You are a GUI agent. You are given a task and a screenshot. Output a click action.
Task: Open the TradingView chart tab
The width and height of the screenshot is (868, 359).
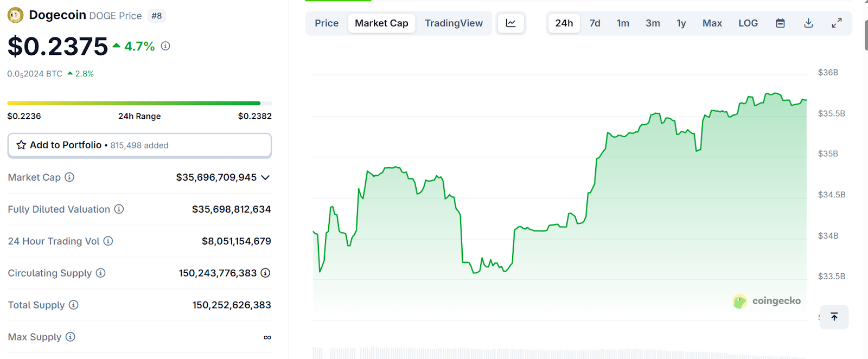pos(454,23)
